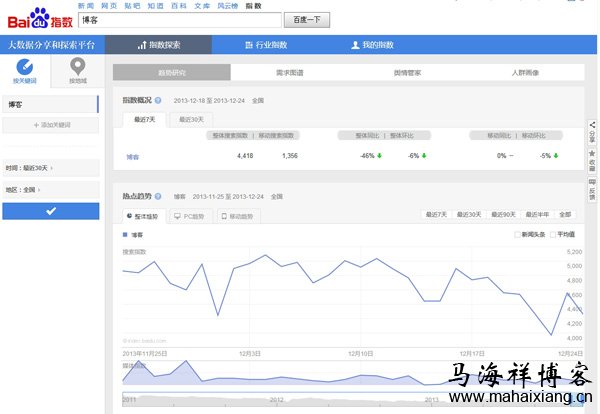Image resolution: width=600 pixels, height=414 pixels.
Task: Switch to the 舆情管家 tab
Action: [408, 72]
